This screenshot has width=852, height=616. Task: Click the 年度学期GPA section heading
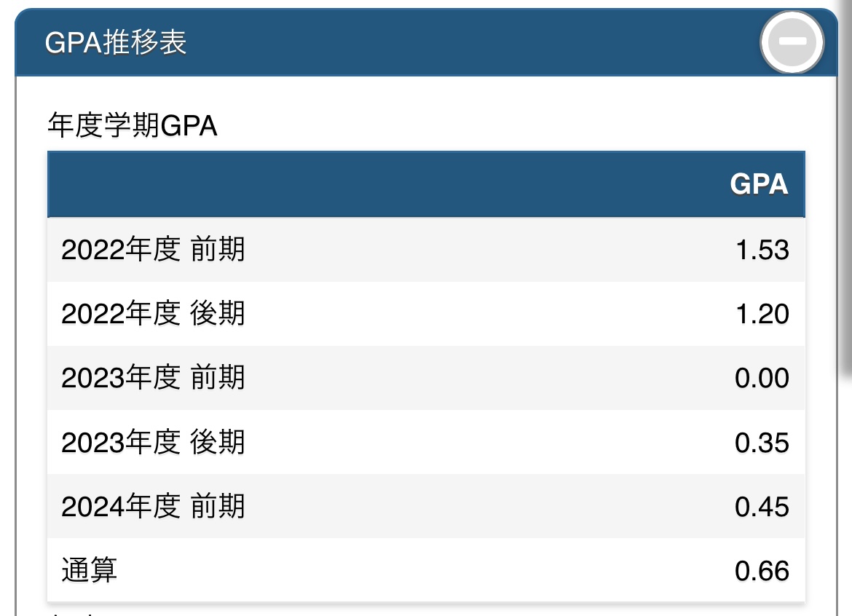coord(132,126)
